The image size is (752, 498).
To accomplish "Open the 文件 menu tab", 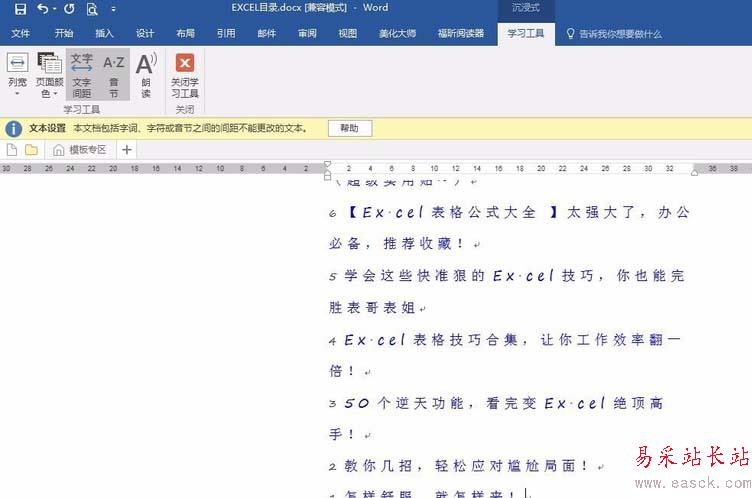I will coord(21,33).
